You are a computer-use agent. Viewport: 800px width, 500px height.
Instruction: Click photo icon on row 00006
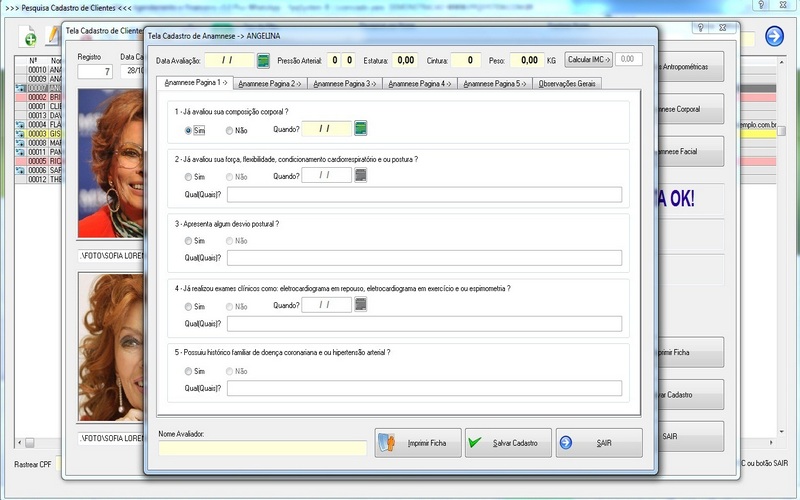click(20, 170)
